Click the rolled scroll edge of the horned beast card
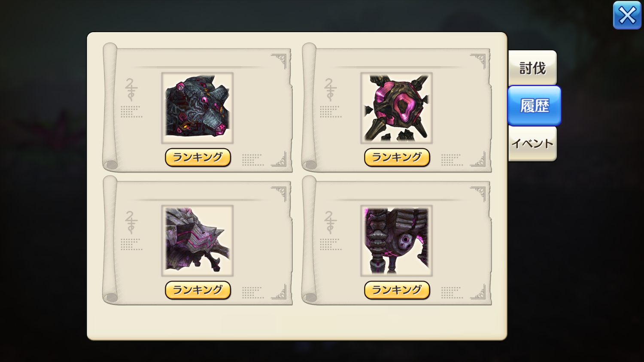644x362 pixels. click(x=110, y=106)
